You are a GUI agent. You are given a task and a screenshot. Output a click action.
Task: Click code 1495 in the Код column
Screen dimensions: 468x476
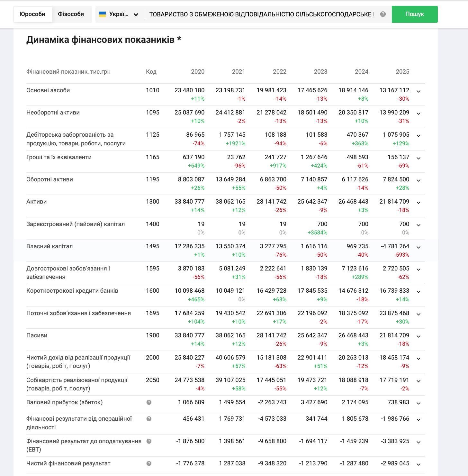(153, 246)
